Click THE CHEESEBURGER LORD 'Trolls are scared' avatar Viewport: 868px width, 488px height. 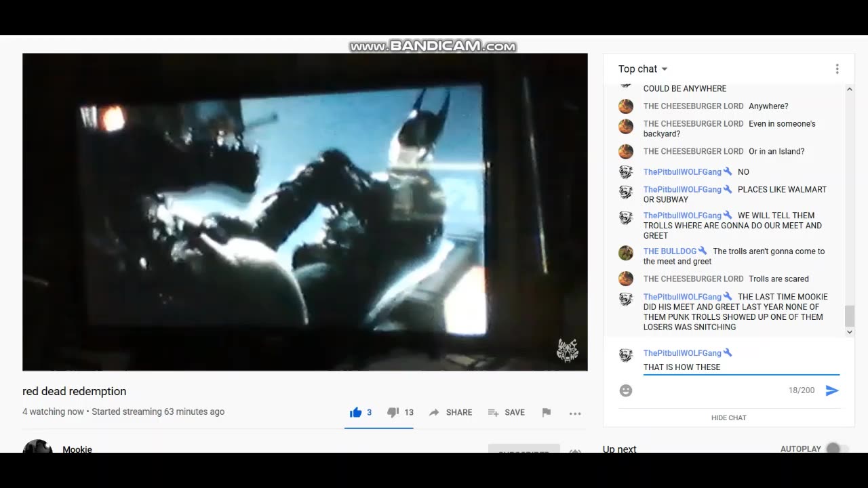[x=626, y=279]
